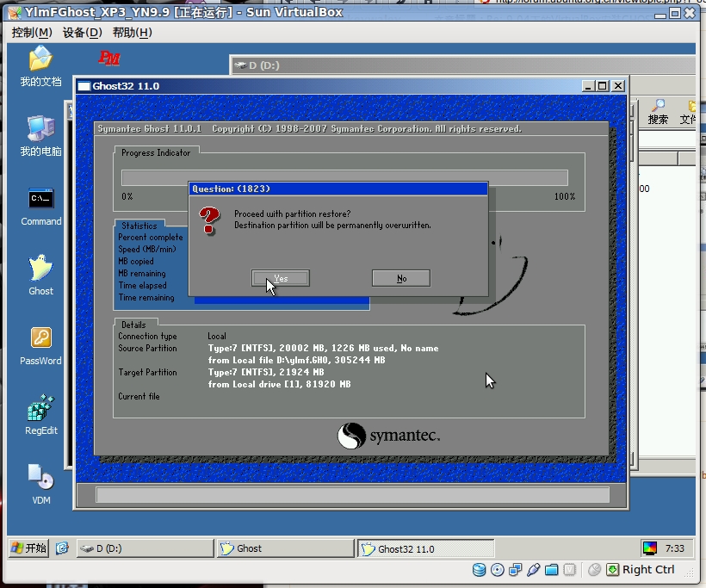Click the hard disk activity status icon
This screenshot has height=588, width=706.
[479, 570]
